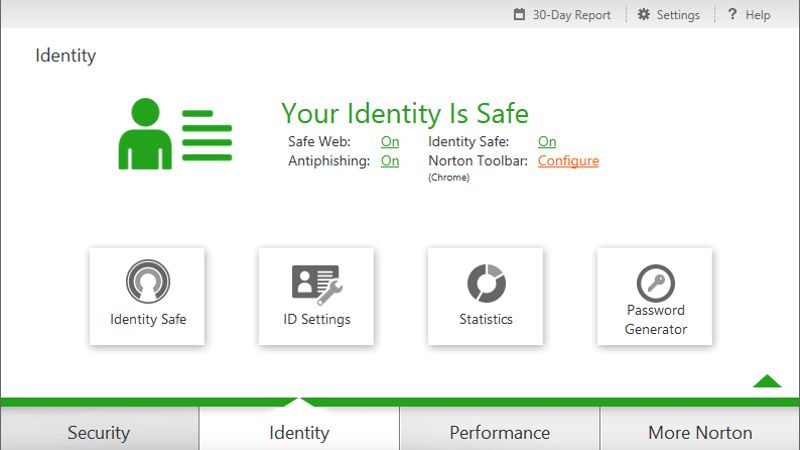Open the Statistics tile
Image resolution: width=800 pixels, height=450 pixels.
[x=485, y=296]
